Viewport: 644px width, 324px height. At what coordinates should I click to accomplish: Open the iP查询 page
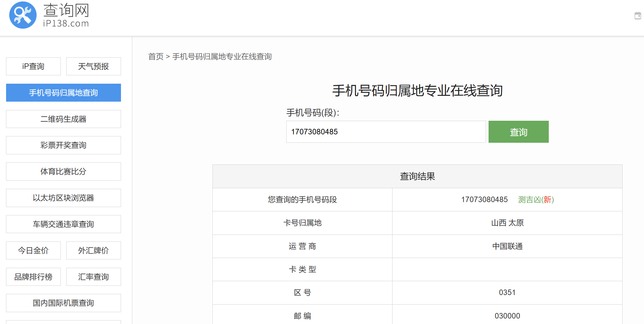coord(33,66)
